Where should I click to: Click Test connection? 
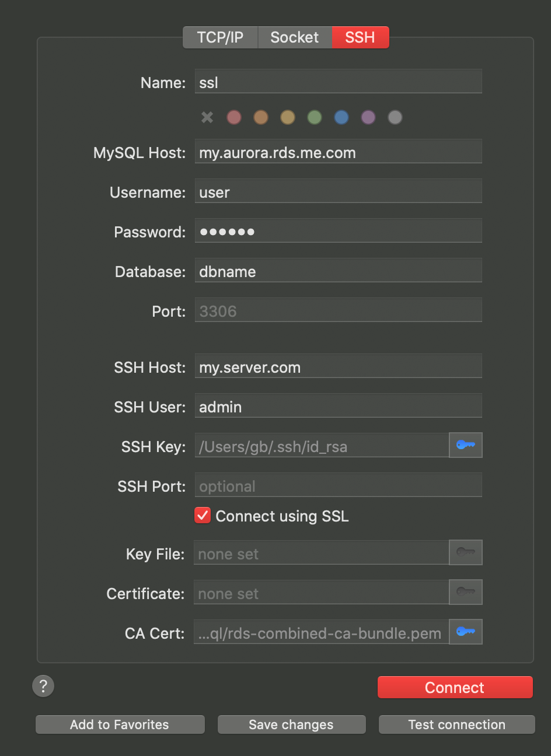pos(456,724)
